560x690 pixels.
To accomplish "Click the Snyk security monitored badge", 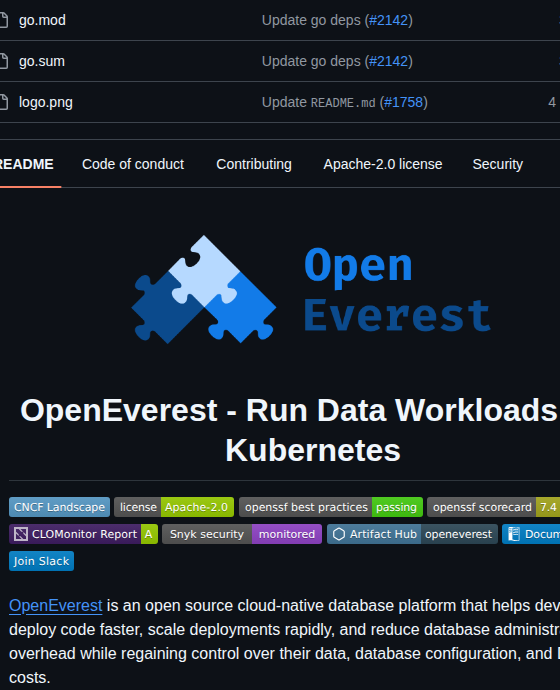I will pyautogui.click(x=242, y=534).
